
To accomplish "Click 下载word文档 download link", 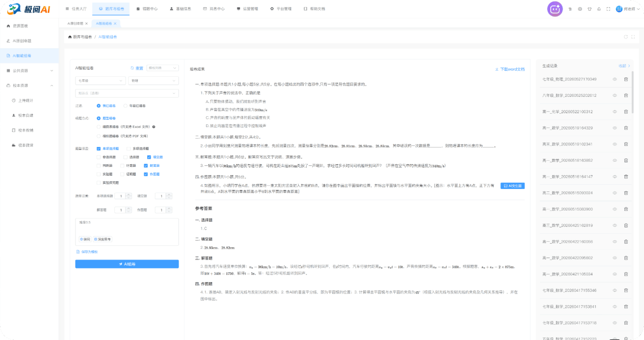I will coord(510,69).
